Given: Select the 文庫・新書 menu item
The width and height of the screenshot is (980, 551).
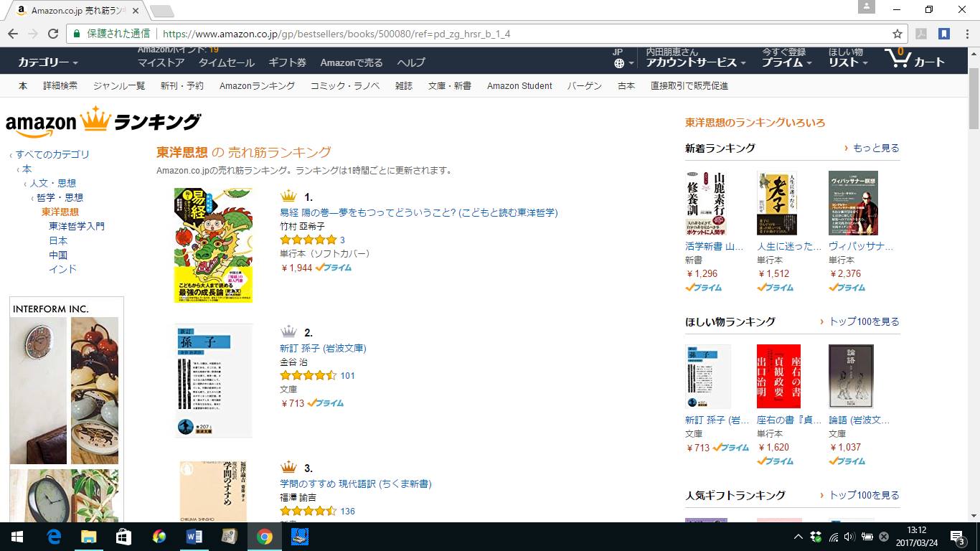Looking at the screenshot, I should [450, 85].
